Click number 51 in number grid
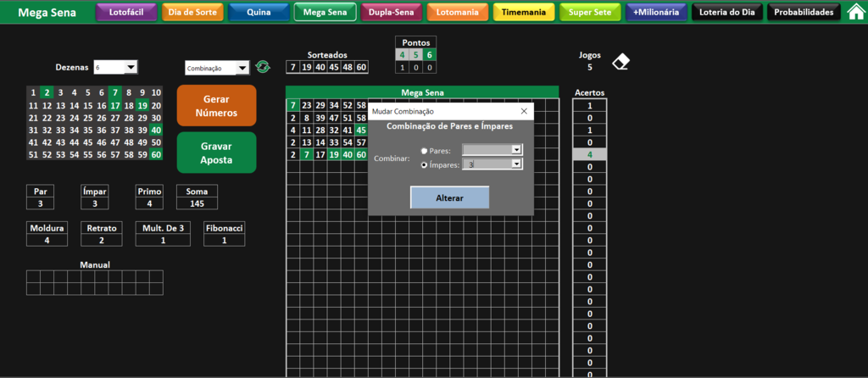Viewport: 868px width, 378px height. pyautogui.click(x=33, y=155)
